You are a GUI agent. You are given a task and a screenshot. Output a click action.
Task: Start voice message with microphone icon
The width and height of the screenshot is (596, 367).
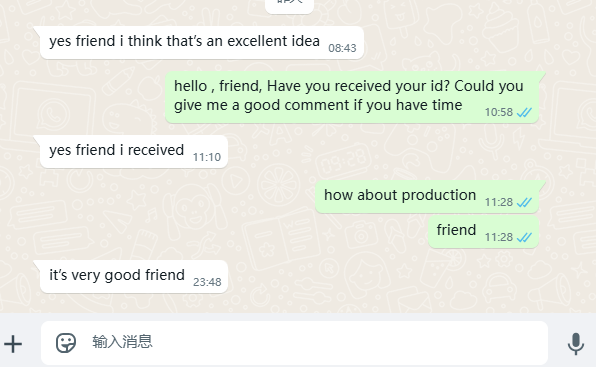click(576, 343)
